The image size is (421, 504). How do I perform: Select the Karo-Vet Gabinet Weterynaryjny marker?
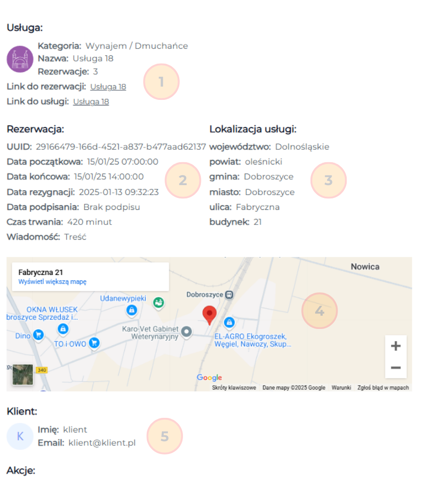(186, 332)
